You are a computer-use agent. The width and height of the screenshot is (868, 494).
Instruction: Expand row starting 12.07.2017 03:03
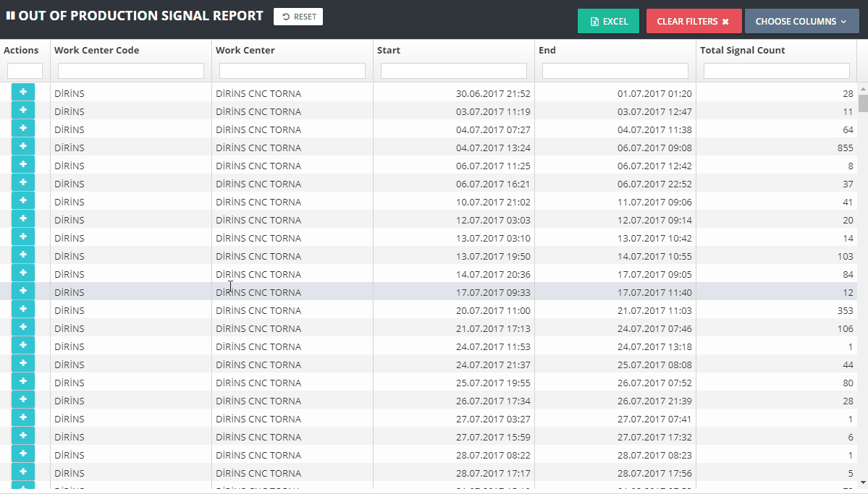coord(23,218)
